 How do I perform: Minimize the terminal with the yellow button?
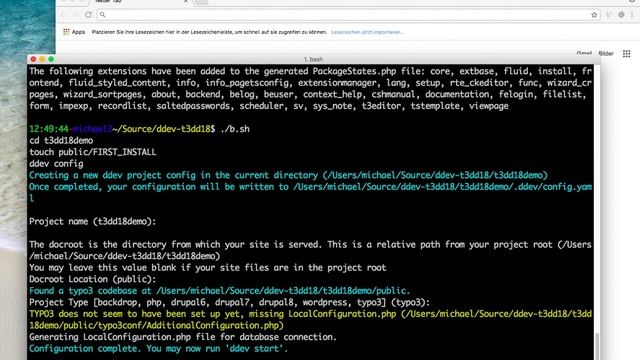tap(42, 59)
